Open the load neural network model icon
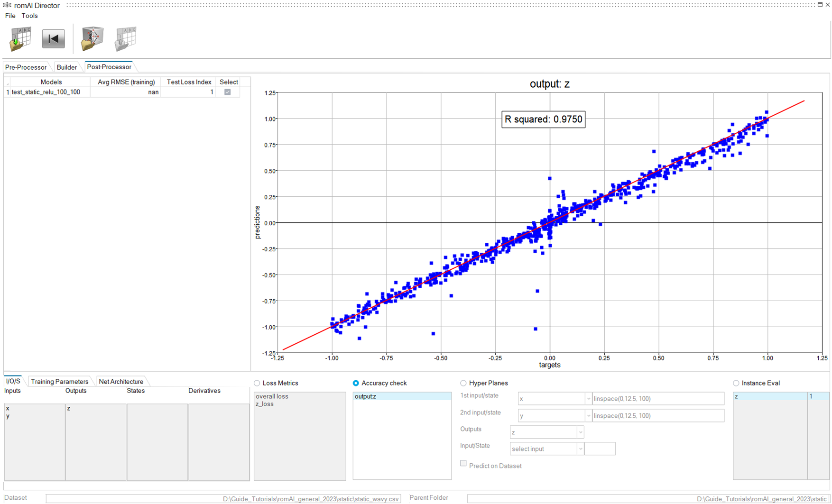This screenshot has width=832, height=504. [92, 39]
